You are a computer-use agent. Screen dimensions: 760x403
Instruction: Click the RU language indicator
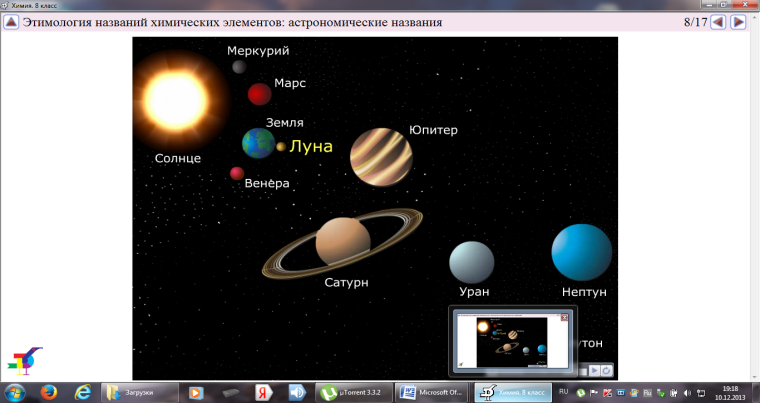(563, 392)
